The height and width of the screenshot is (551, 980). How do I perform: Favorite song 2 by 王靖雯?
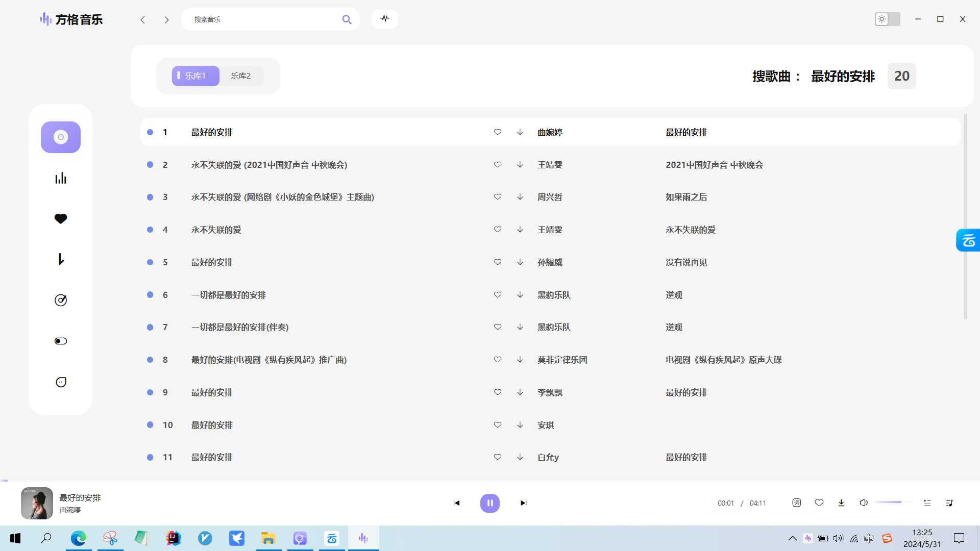(497, 164)
